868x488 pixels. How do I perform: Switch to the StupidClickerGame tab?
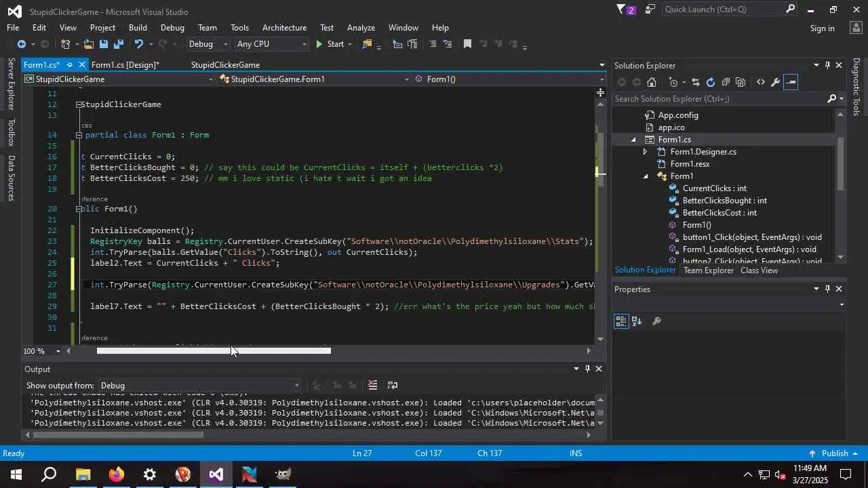click(x=225, y=65)
